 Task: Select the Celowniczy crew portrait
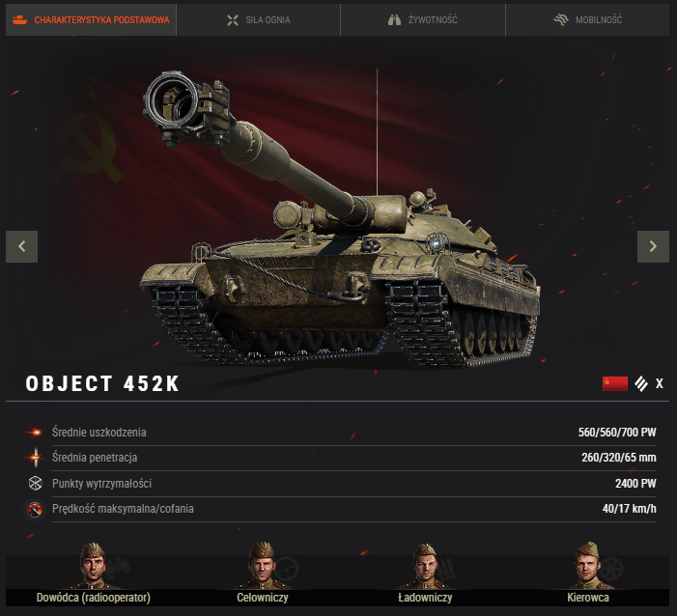[x=263, y=567]
